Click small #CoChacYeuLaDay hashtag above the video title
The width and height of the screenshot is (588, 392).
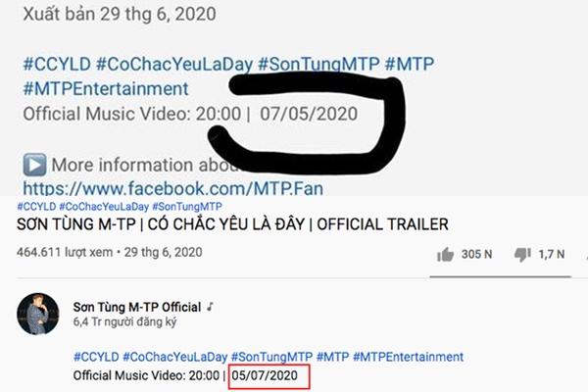click(x=103, y=207)
